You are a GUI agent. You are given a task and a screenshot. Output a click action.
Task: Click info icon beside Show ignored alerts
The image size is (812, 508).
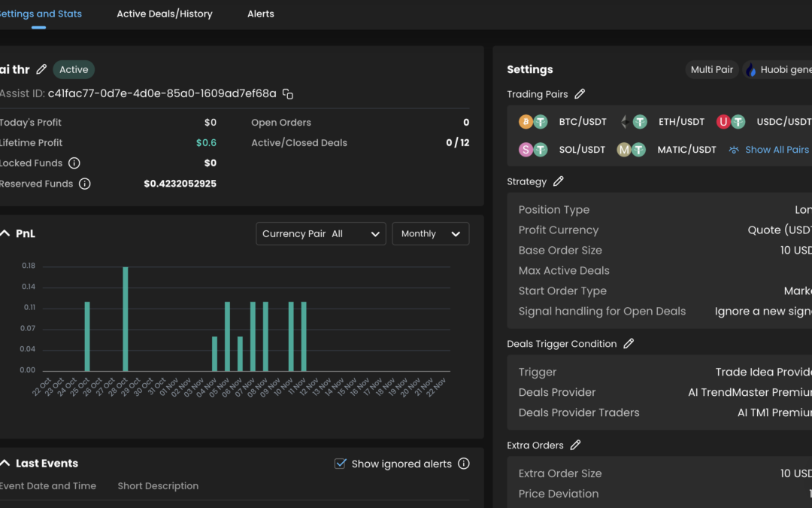click(x=464, y=464)
